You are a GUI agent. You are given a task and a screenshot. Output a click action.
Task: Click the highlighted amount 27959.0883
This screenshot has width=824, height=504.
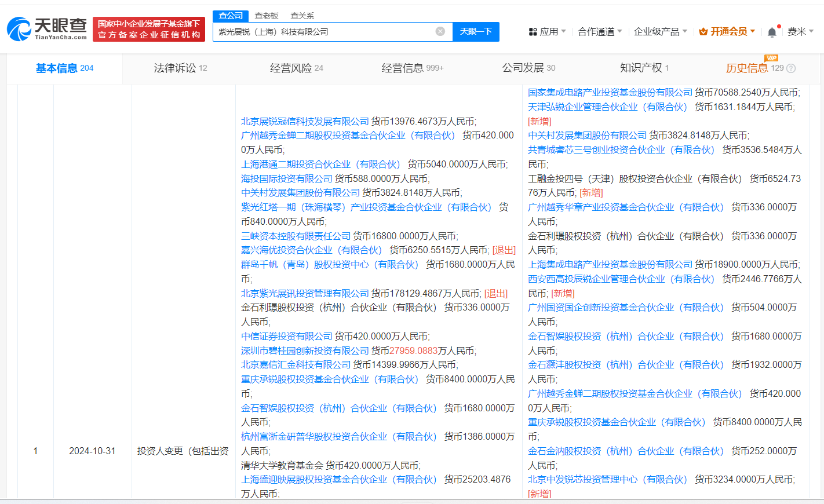(414, 351)
